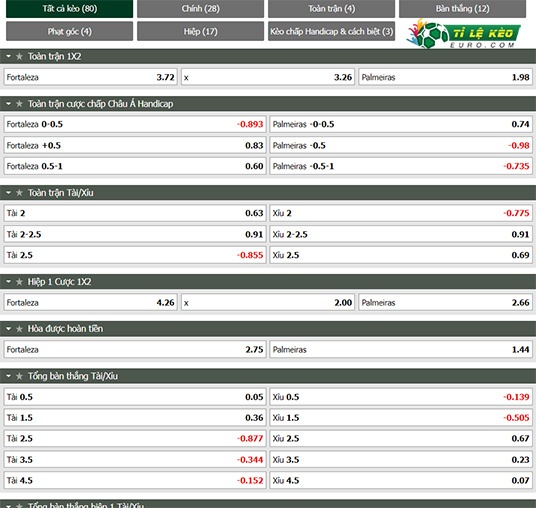Collapse the Toàn trận Tài/Xỉu section arrow
Image resolution: width=536 pixels, height=508 pixels.
pyautogui.click(x=9, y=193)
